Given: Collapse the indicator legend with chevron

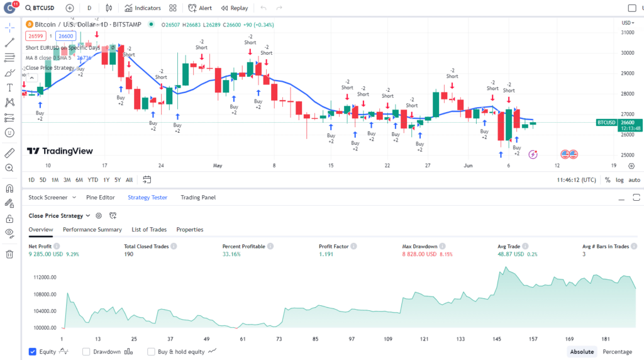Looking at the screenshot, I should 31,77.
